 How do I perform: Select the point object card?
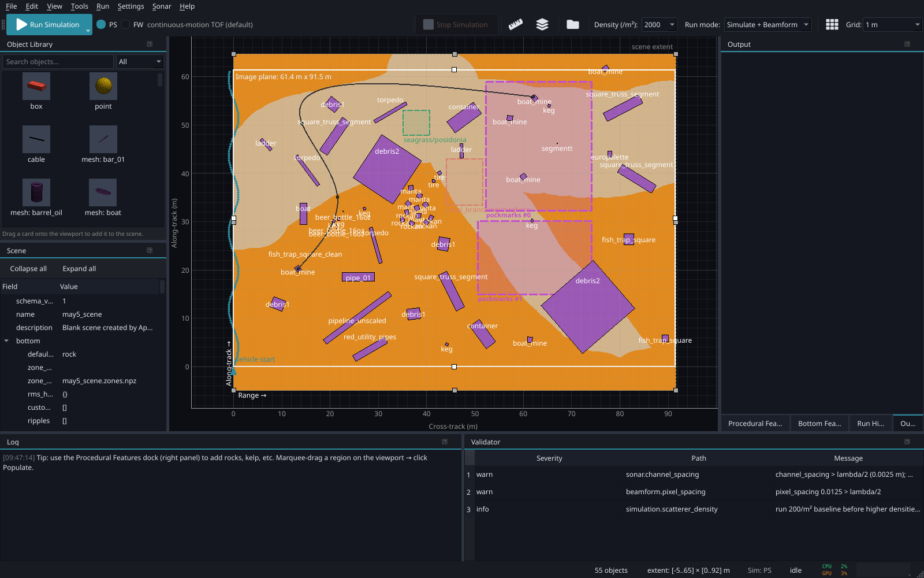103,91
